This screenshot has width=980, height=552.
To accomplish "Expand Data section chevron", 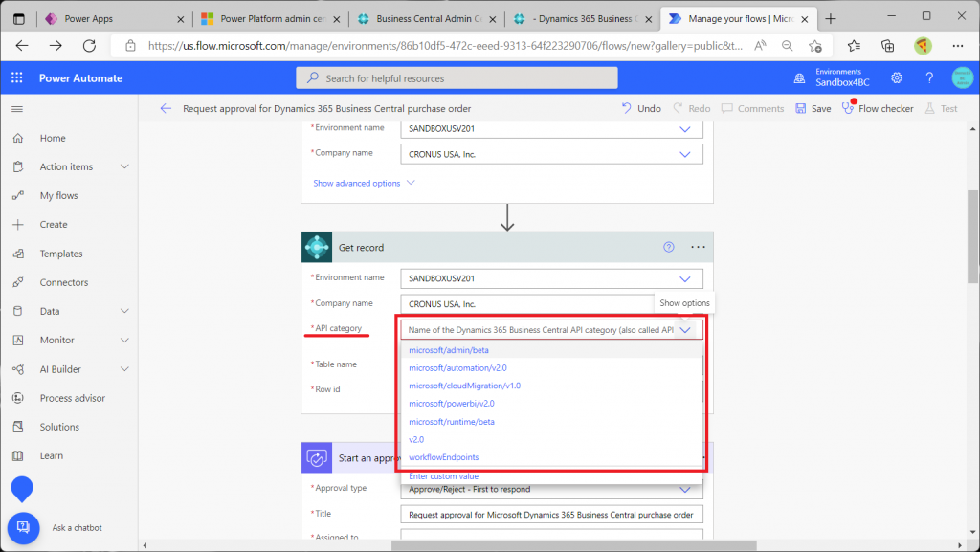I will tap(124, 311).
